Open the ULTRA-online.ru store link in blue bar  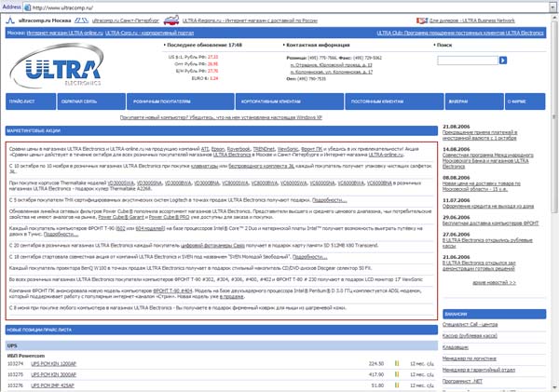65,33
